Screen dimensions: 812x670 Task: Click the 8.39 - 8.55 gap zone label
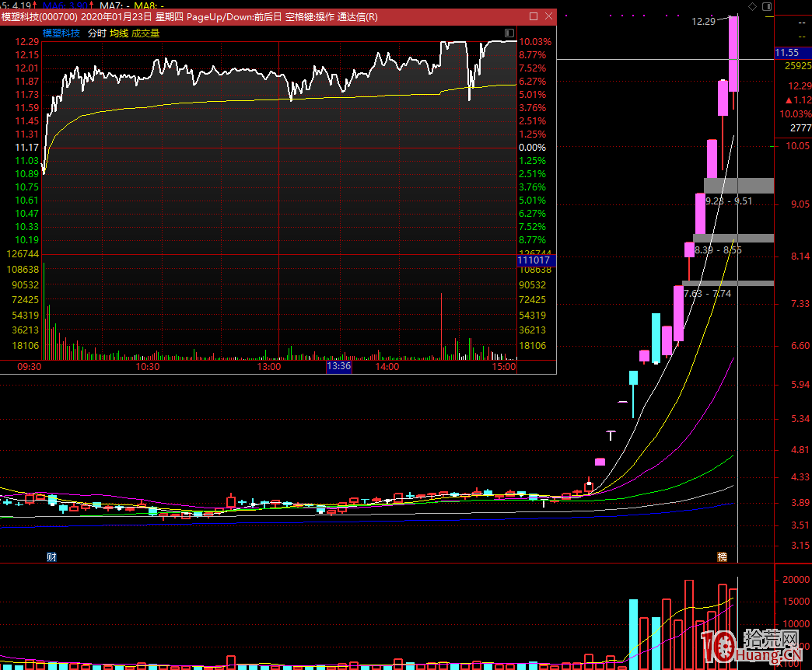(x=718, y=250)
